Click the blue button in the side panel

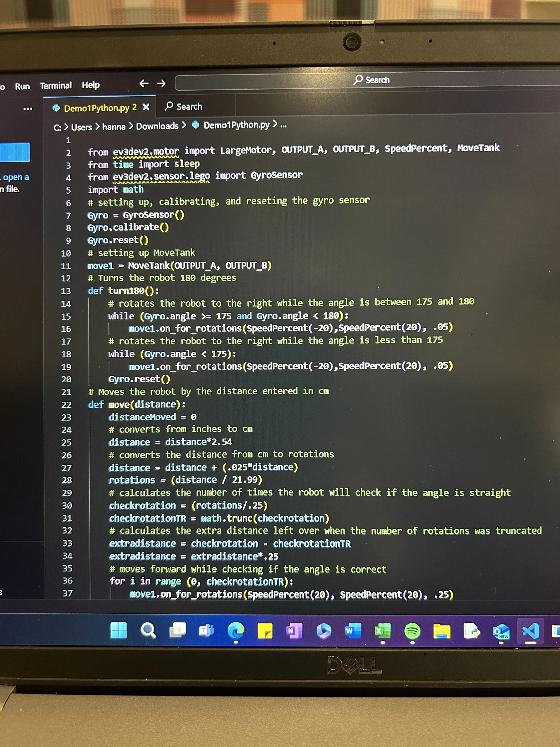tap(15, 152)
